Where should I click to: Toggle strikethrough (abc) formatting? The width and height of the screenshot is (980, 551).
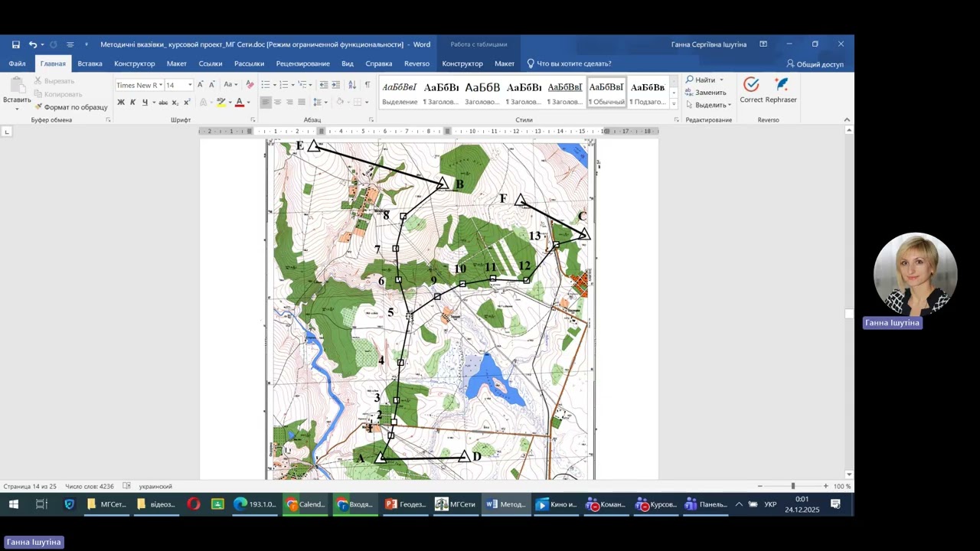163,103
